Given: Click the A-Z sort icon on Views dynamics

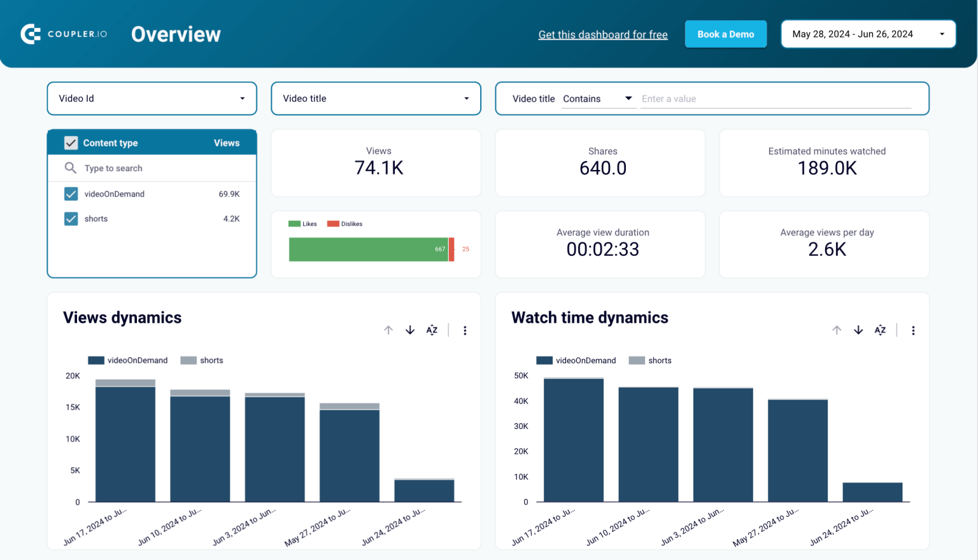Looking at the screenshot, I should tap(432, 330).
